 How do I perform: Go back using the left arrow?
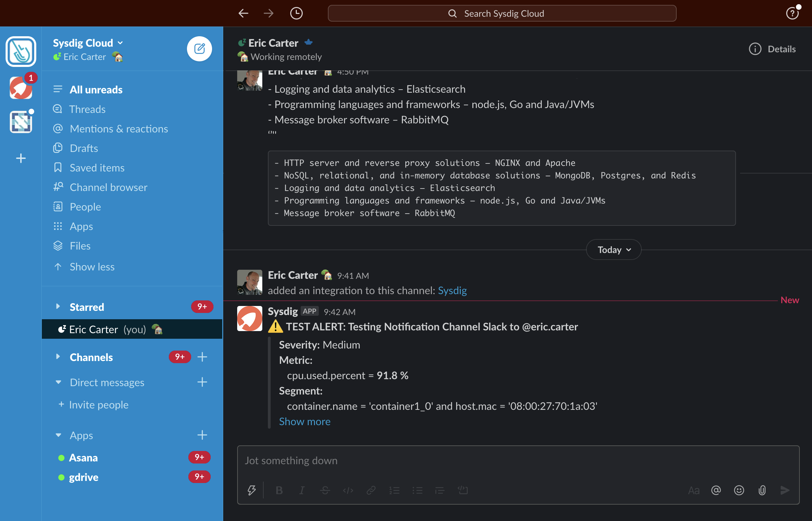[x=243, y=14]
